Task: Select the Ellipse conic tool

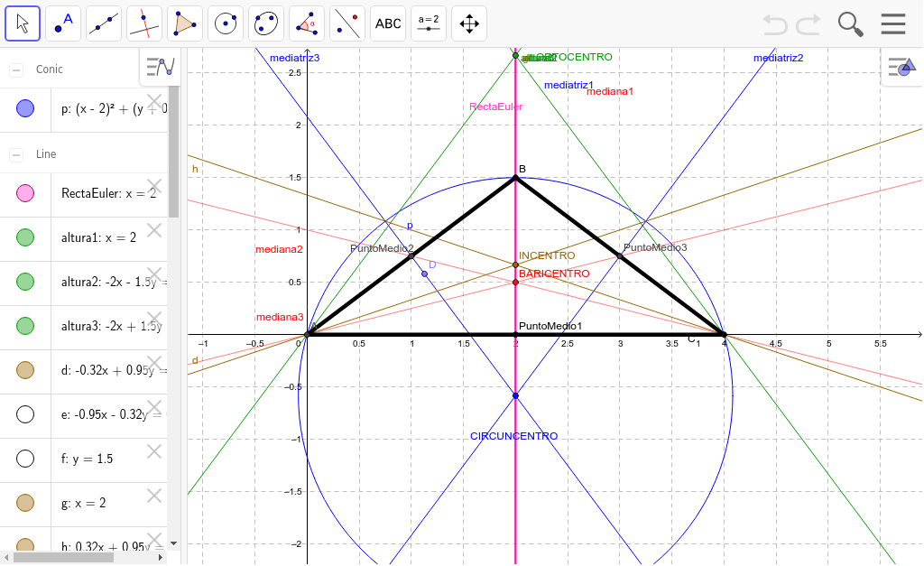Action: (x=266, y=23)
